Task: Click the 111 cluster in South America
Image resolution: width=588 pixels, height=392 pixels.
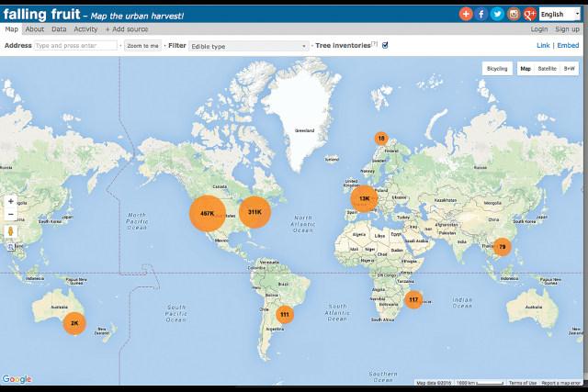Action: pyautogui.click(x=285, y=314)
